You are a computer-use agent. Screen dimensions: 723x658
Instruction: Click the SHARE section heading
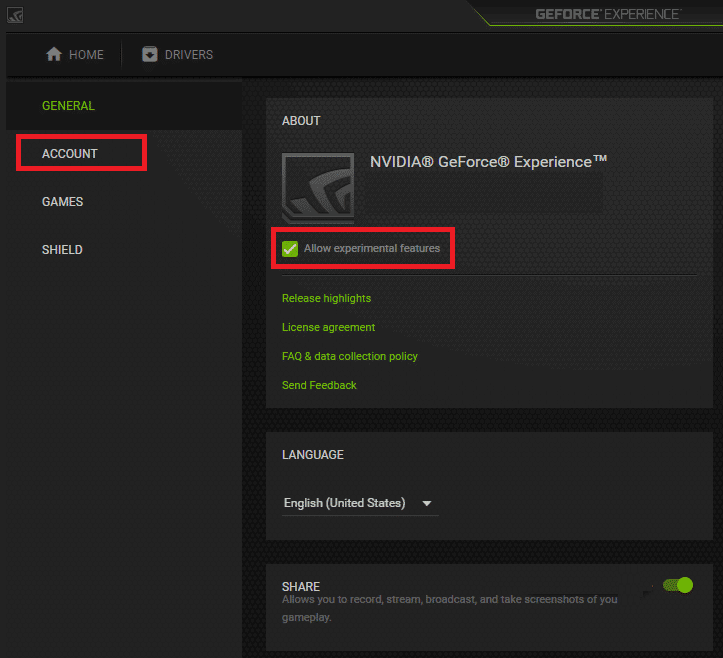point(301,587)
